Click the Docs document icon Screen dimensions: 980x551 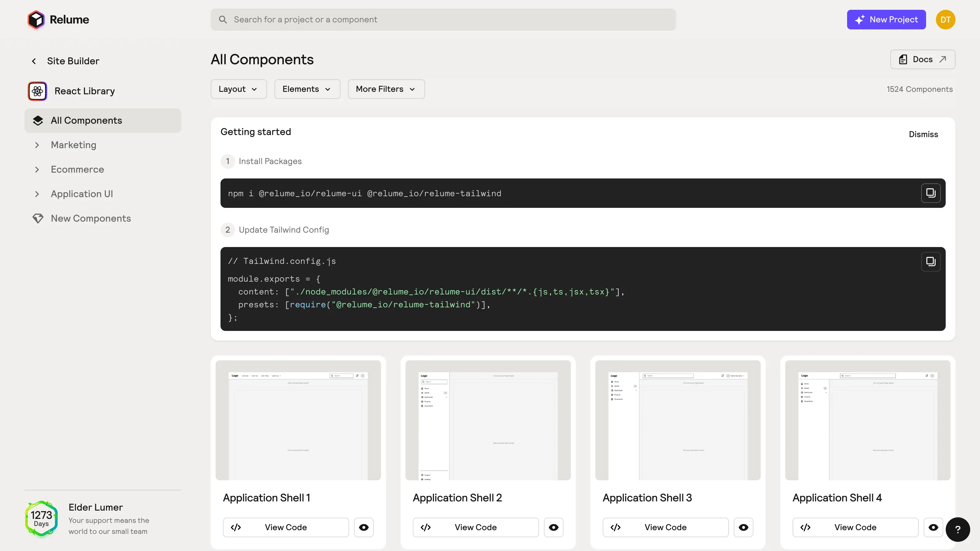tap(903, 59)
